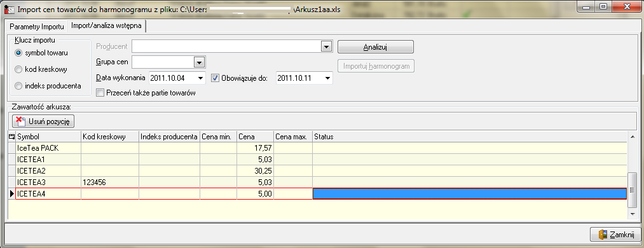Choose indeks producenta import key

(18, 86)
